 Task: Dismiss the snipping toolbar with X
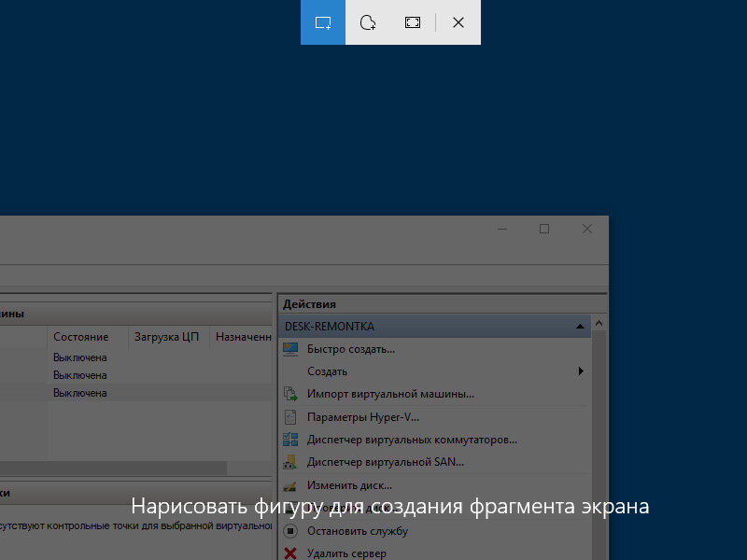click(458, 23)
